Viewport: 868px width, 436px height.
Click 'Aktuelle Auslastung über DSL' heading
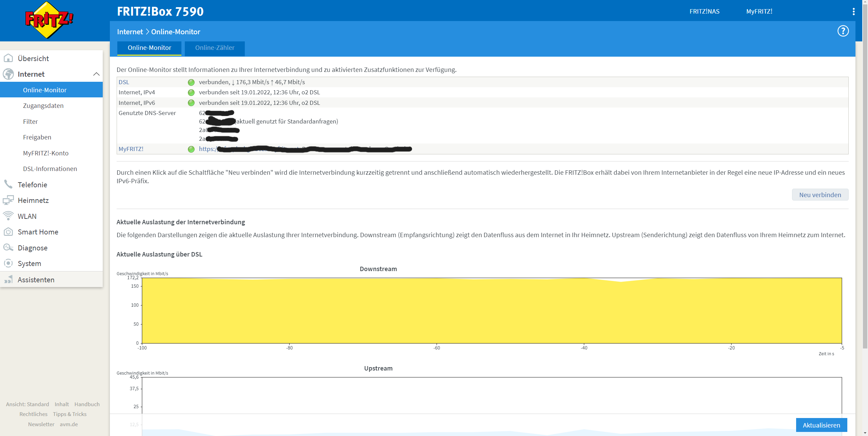tap(159, 254)
